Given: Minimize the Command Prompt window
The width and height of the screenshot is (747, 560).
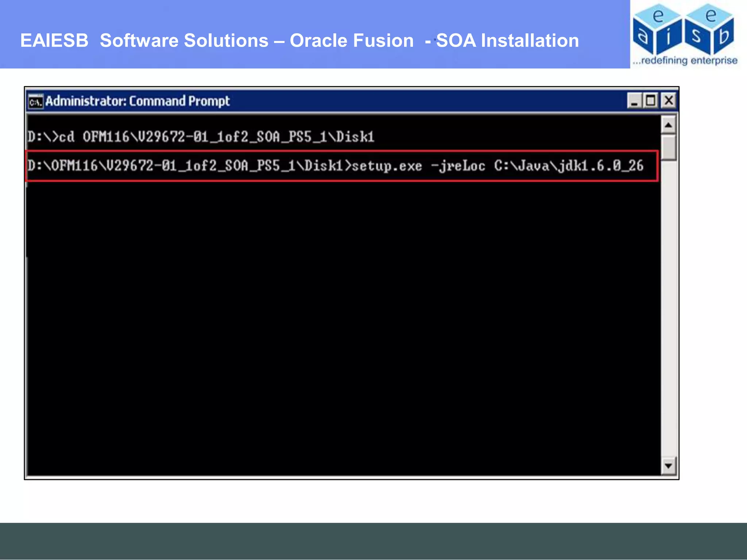Looking at the screenshot, I should (635, 101).
